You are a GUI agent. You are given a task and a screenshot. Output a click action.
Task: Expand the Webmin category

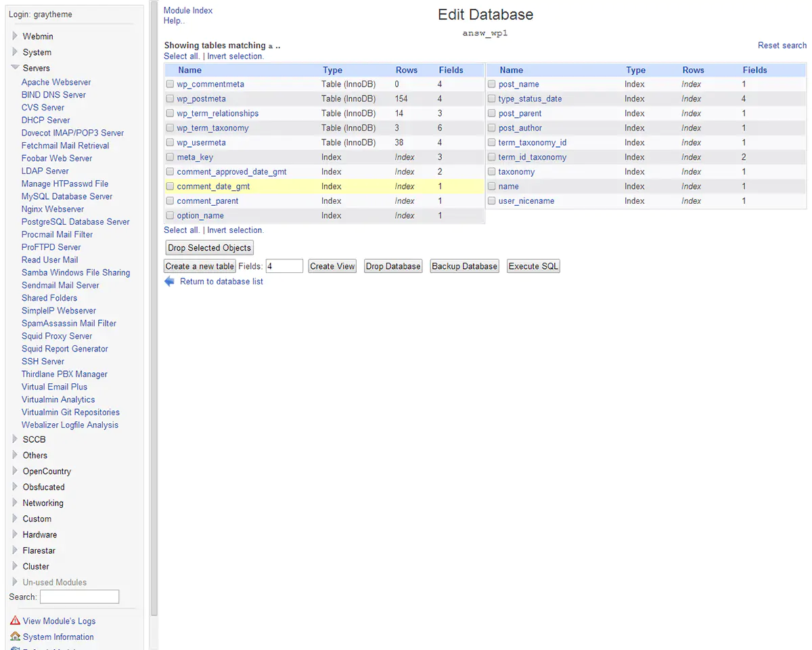click(15, 36)
